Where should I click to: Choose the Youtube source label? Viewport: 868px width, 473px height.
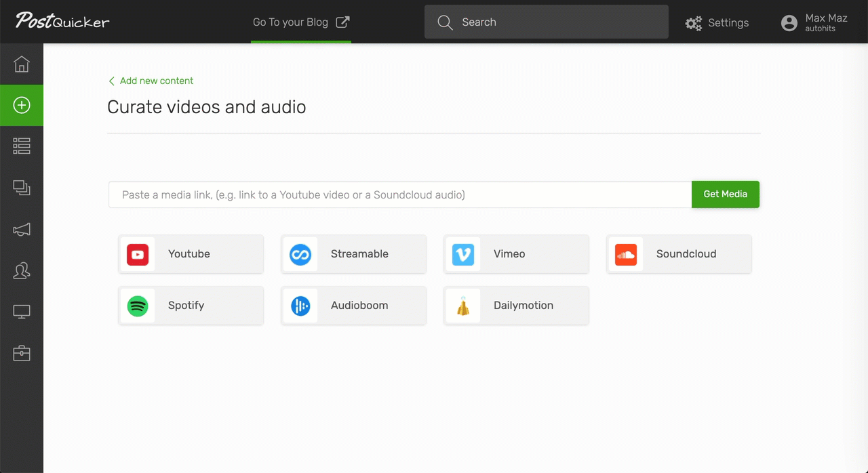pyautogui.click(x=189, y=254)
